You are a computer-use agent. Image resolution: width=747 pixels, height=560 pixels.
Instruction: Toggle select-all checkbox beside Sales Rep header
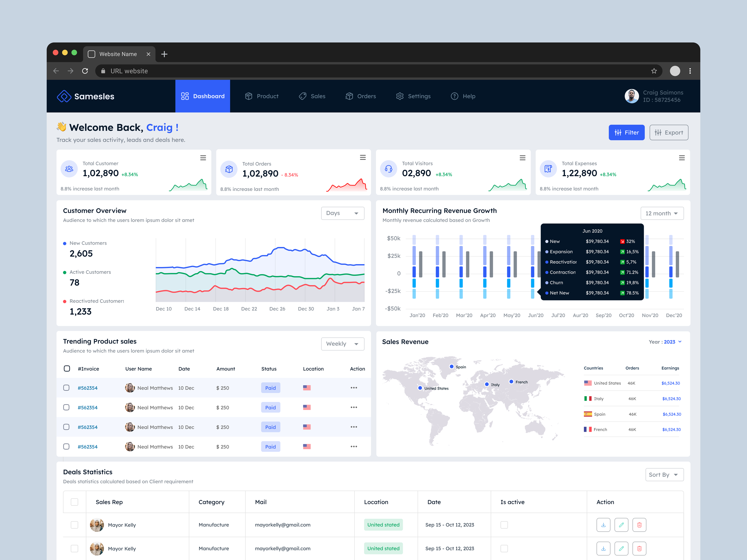point(75,502)
